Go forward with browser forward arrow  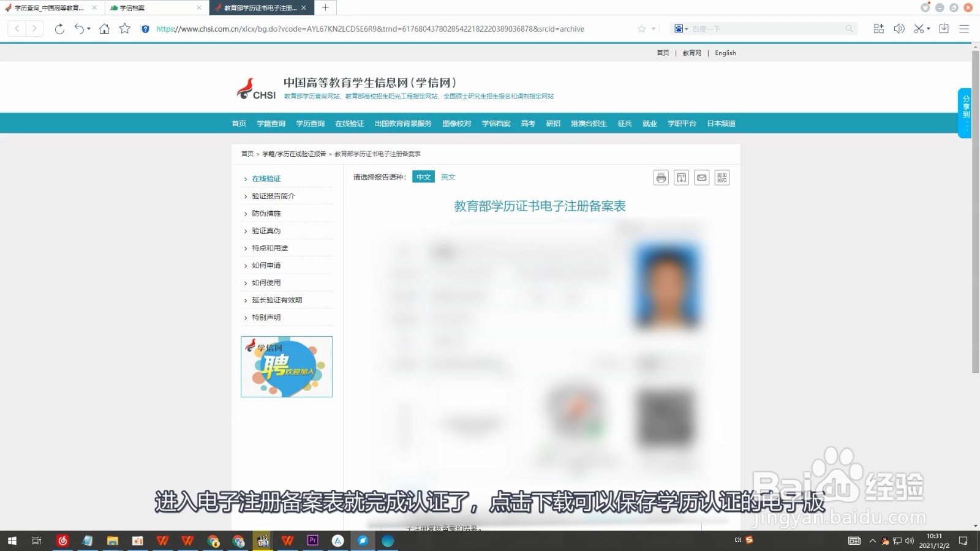click(x=34, y=29)
